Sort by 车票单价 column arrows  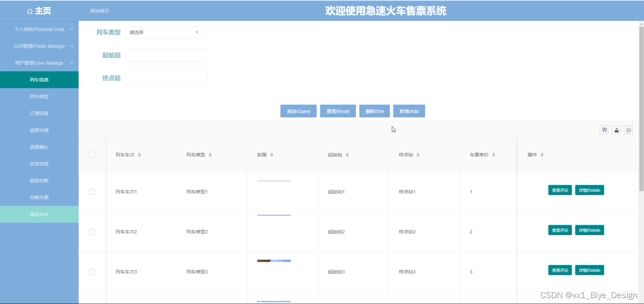(x=493, y=155)
